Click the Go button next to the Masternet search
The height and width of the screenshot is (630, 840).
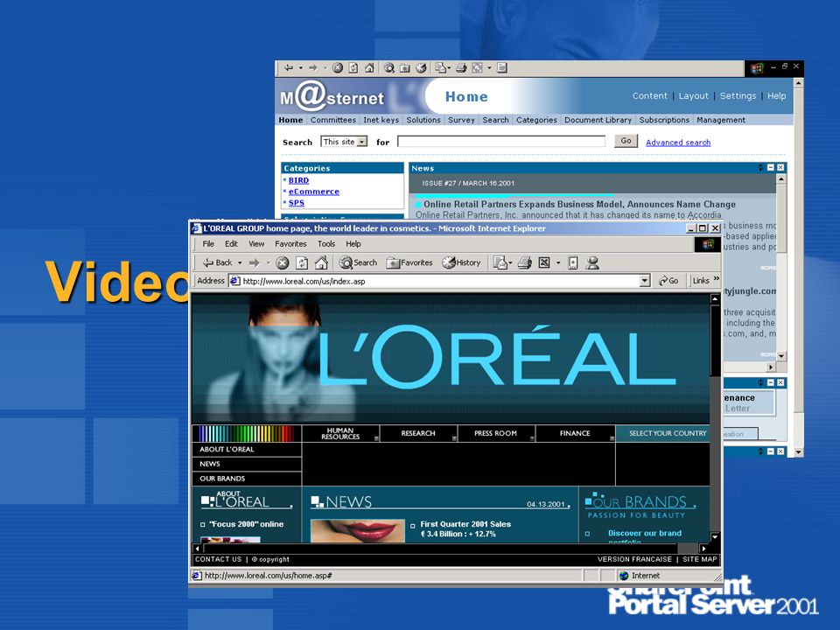(626, 140)
